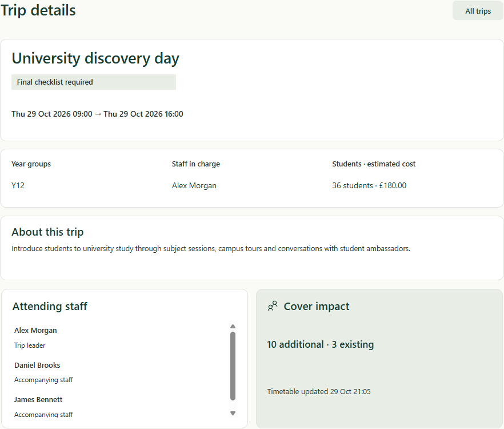Click the Staff in charge label
The image size is (504, 429).
pos(196,164)
